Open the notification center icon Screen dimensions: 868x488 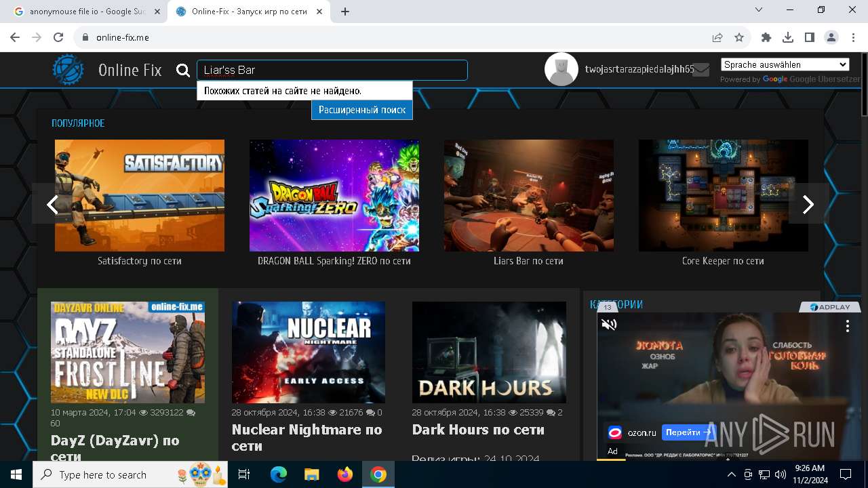click(846, 474)
